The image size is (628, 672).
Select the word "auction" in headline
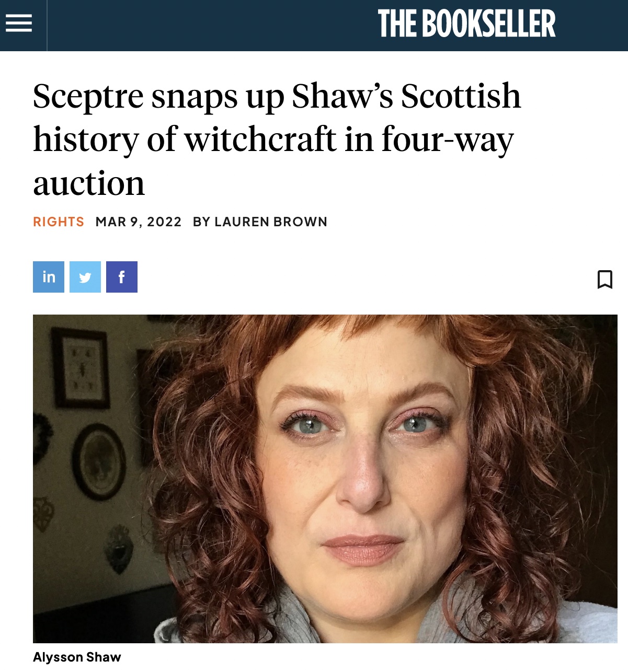pos(89,183)
